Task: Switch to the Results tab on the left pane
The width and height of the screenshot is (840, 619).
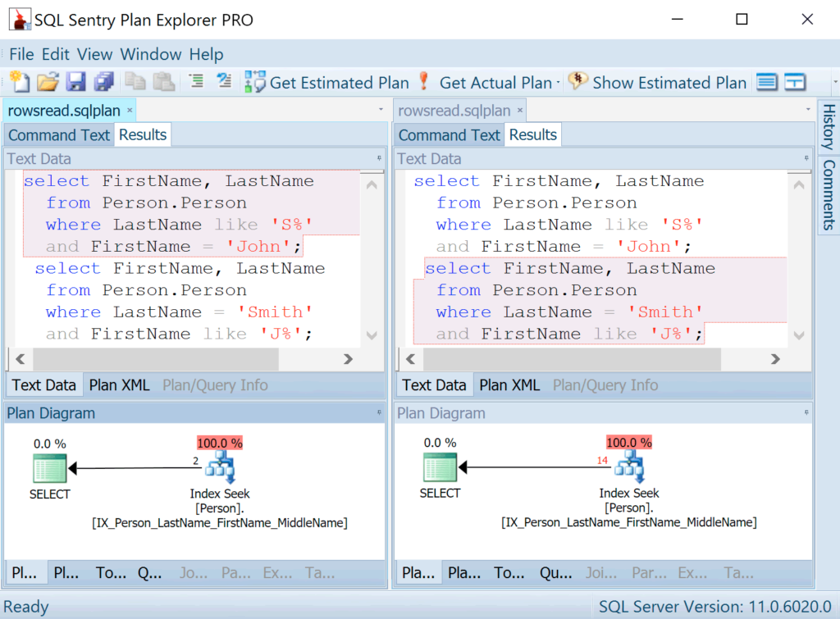Action: [x=142, y=134]
